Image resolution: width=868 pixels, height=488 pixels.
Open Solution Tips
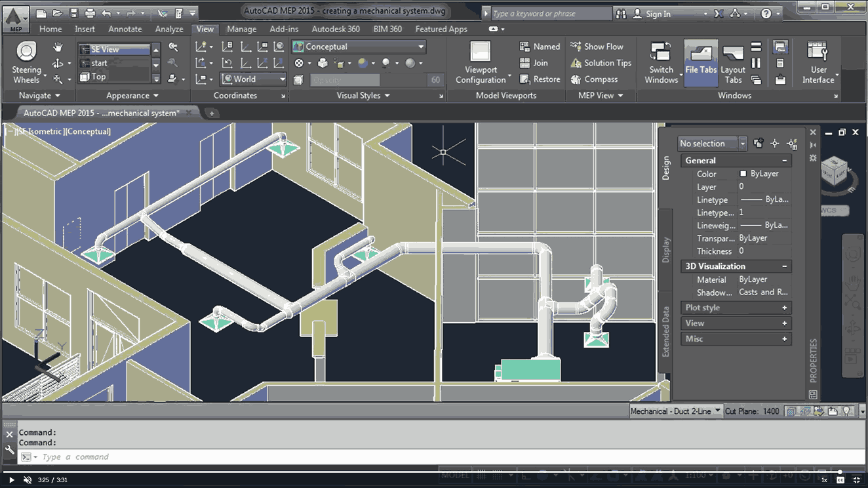pos(601,63)
